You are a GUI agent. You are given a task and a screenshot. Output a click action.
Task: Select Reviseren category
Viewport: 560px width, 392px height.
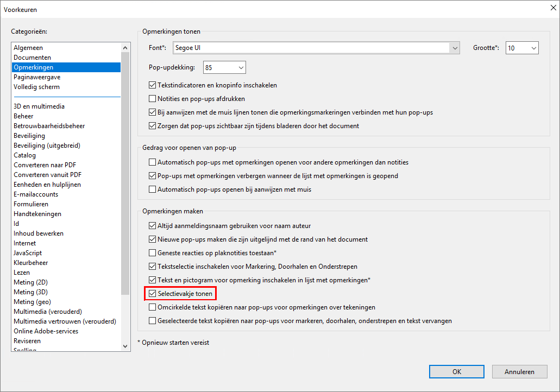(66, 341)
